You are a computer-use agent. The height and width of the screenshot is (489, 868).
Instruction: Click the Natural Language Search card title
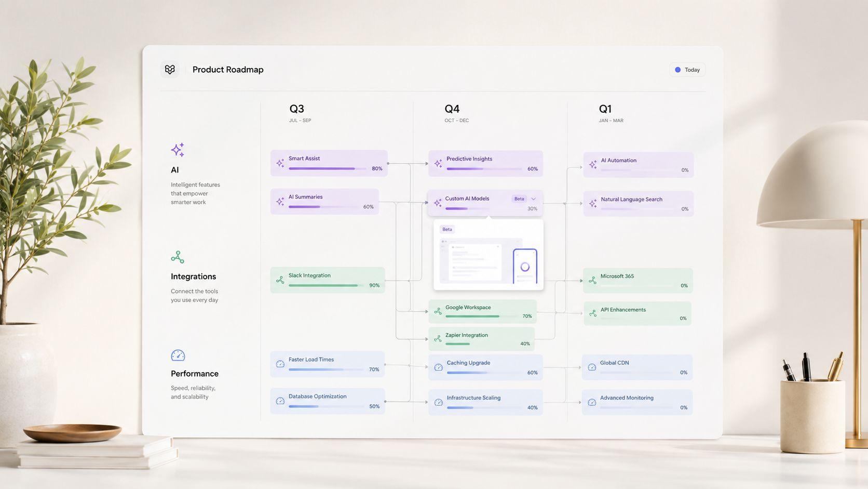[x=631, y=200]
